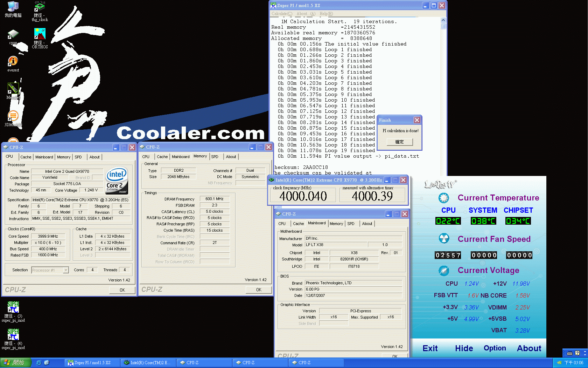Click the tray keyboard language icon

click(x=569, y=353)
